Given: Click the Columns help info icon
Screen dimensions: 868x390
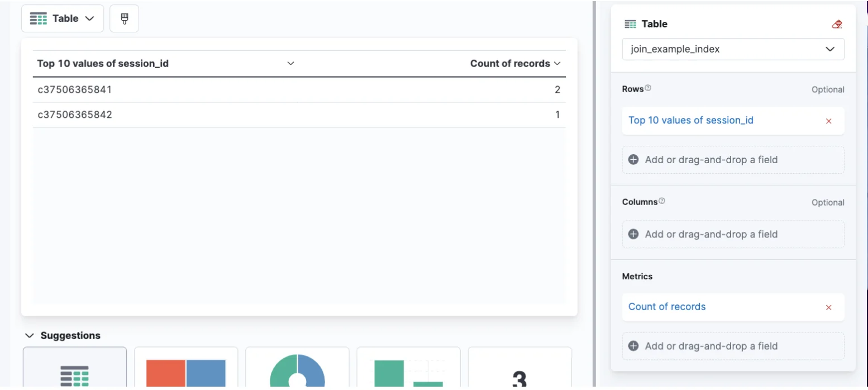Looking at the screenshot, I should coord(662,201).
